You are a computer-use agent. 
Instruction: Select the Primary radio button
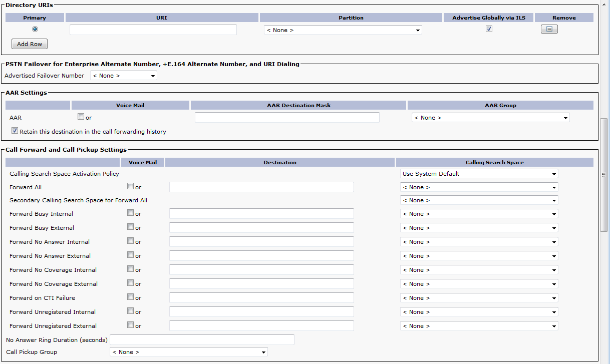(x=35, y=29)
